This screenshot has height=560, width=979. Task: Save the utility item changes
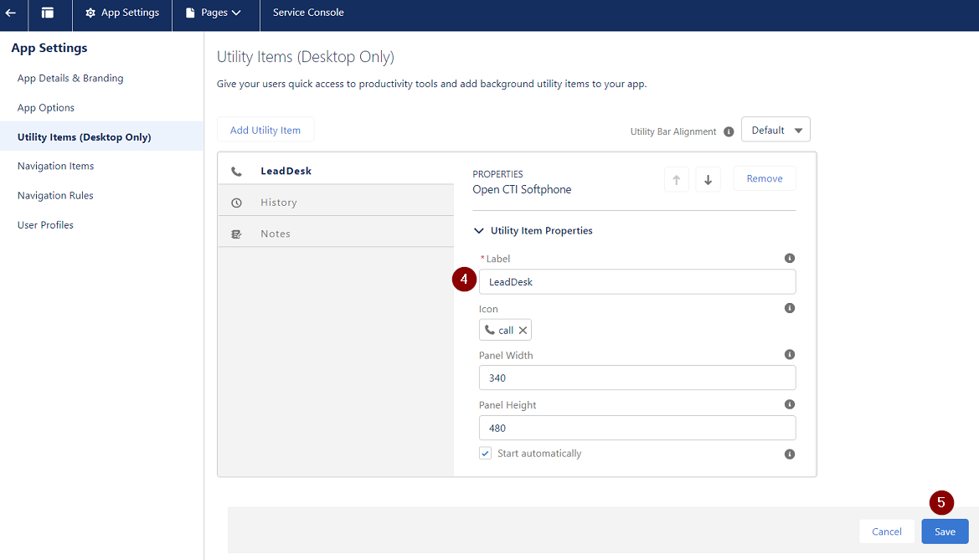click(x=945, y=532)
